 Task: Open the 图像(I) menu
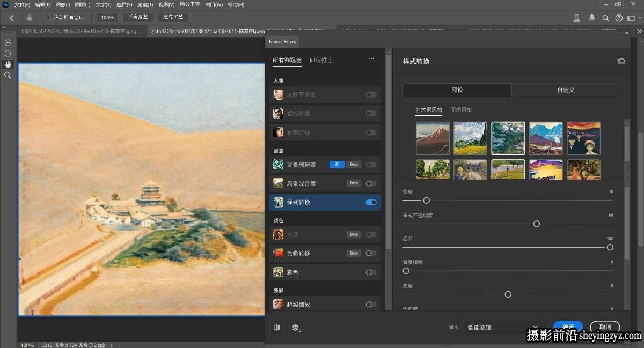point(62,4)
